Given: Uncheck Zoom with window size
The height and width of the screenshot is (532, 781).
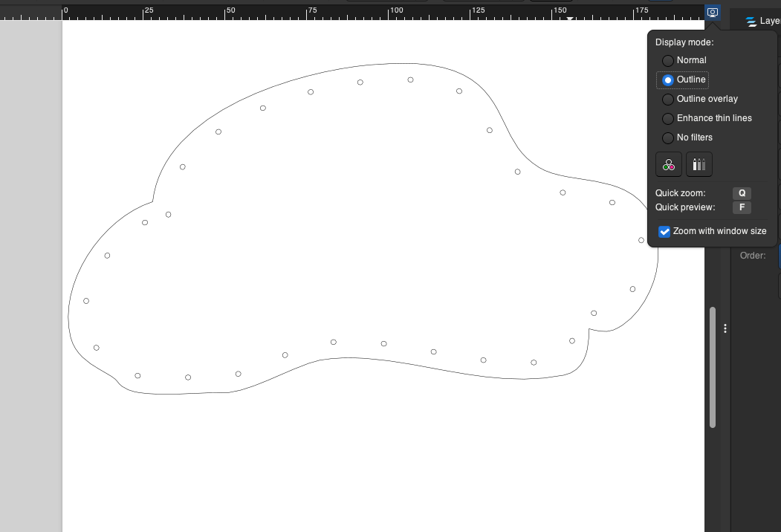Looking at the screenshot, I should tap(664, 232).
